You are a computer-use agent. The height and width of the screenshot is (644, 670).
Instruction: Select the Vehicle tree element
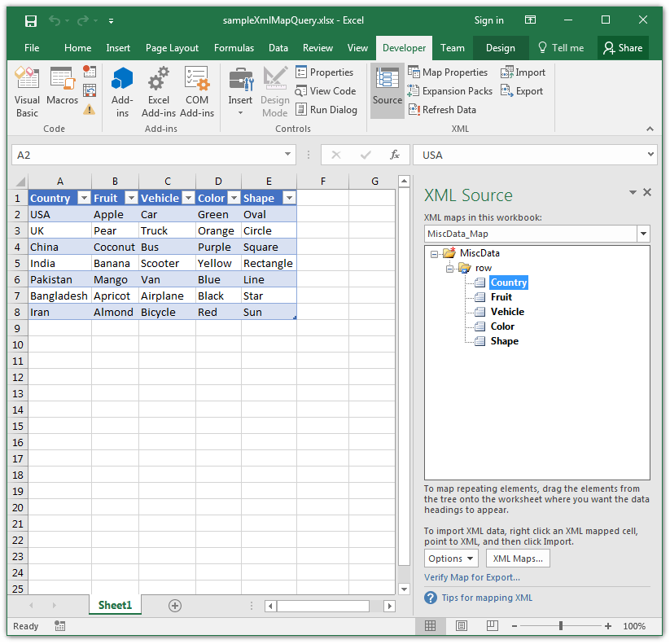[x=506, y=311]
